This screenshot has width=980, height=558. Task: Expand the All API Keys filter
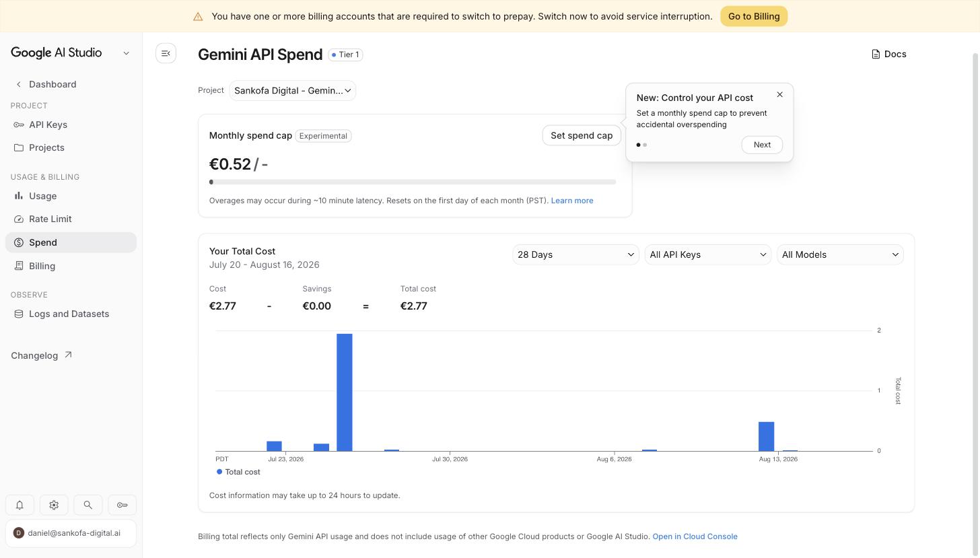pyautogui.click(x=707, y=254)
